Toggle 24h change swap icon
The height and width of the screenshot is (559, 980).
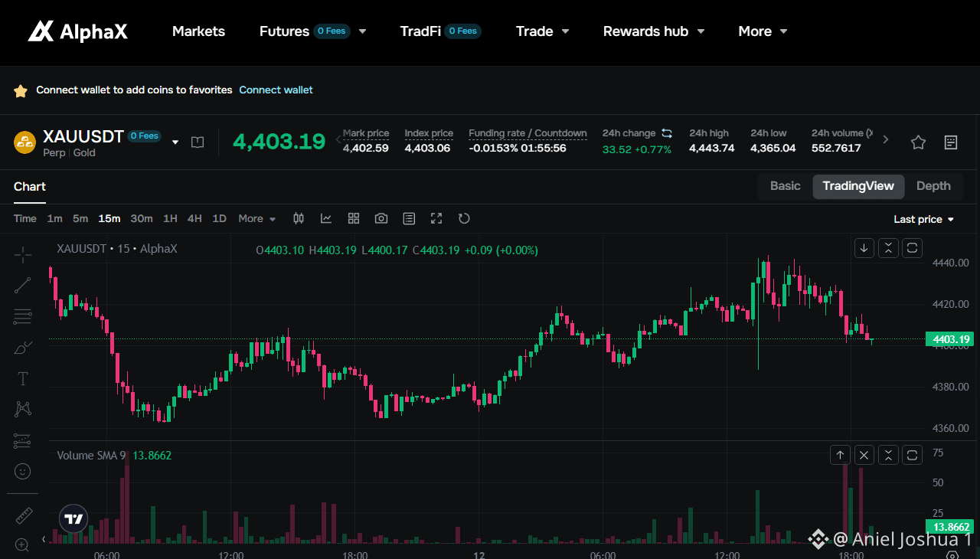point(667,133)
